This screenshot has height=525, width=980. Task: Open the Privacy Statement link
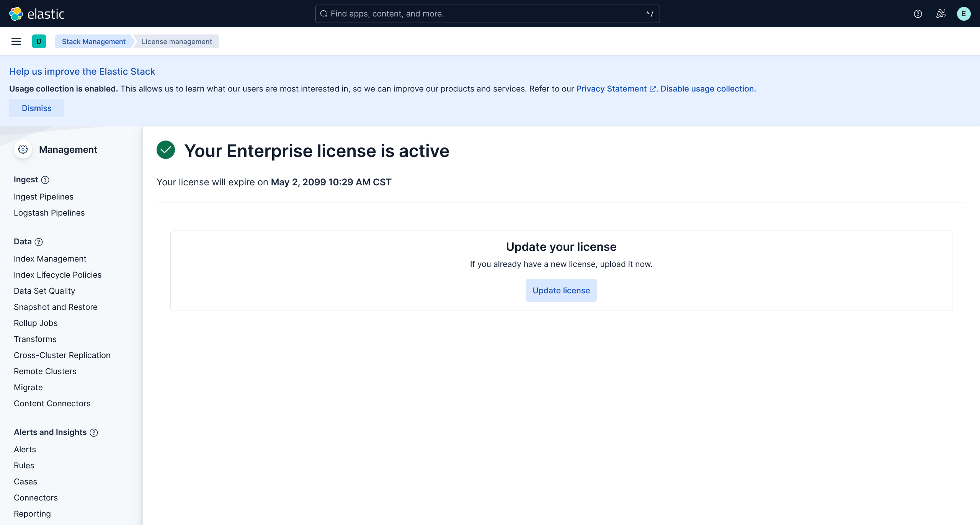point(611,89)
